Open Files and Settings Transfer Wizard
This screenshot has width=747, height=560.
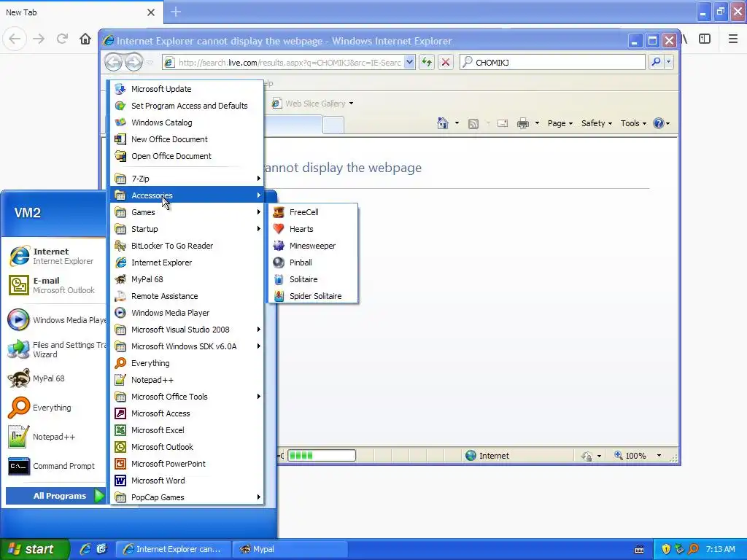pyautogui.click(x=55, y=349)
